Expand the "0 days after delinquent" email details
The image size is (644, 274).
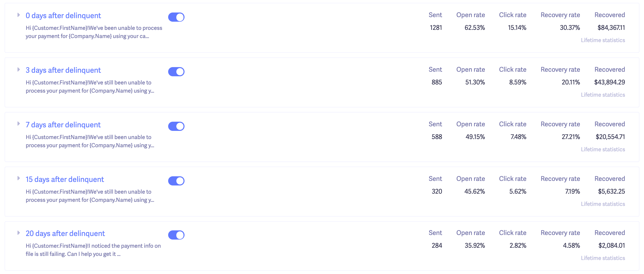[x=18, y=15]
